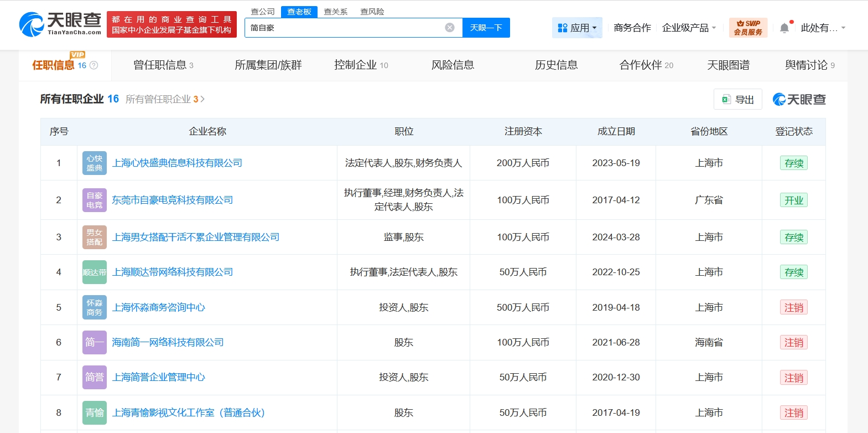Viewport: 868px width, 433px height.
Task: Select the 合作伙伴 tab
Action: [x=646, y=65]
